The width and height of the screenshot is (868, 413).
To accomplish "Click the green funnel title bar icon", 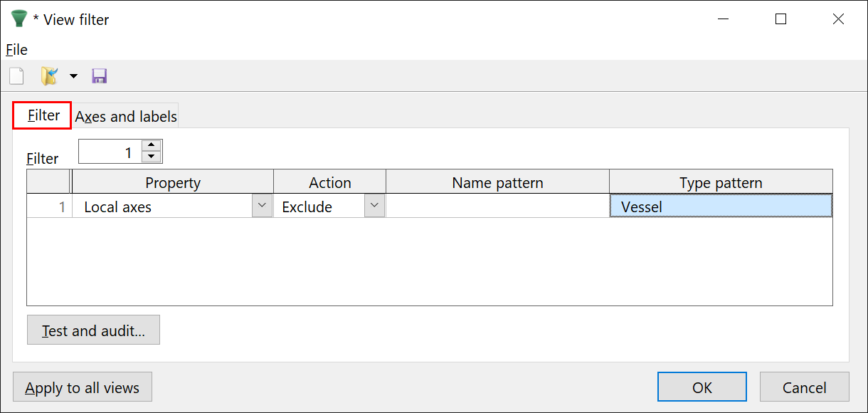I will tap(18, 19).
